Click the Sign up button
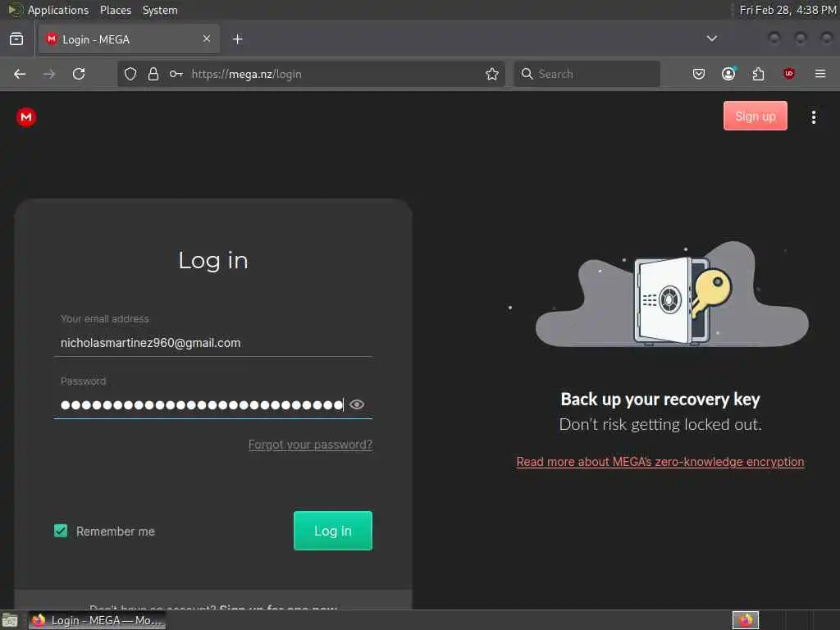The image size is (840, 630). [x=756, y=116]
